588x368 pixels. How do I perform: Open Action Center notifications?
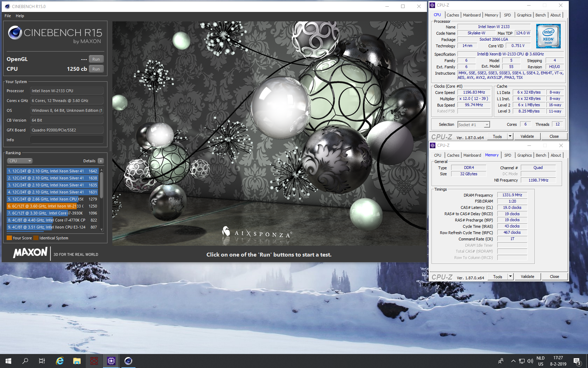coord(577,361)
